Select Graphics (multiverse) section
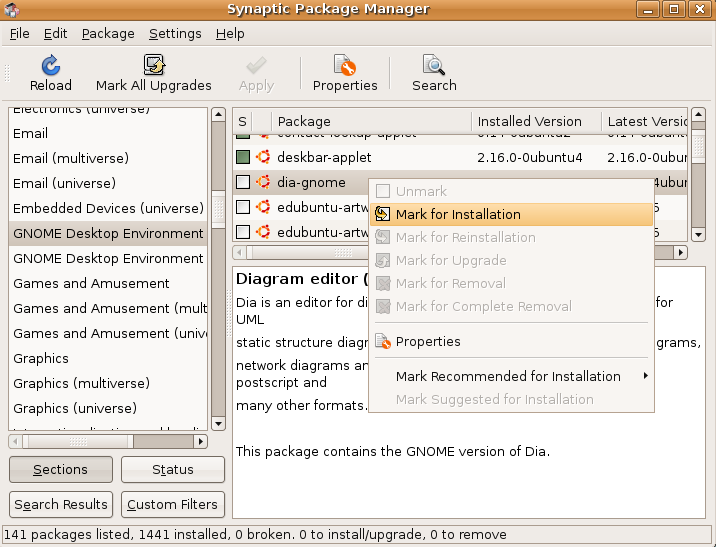The width and height of the screenshot is (716, 547). coord(108,383)
